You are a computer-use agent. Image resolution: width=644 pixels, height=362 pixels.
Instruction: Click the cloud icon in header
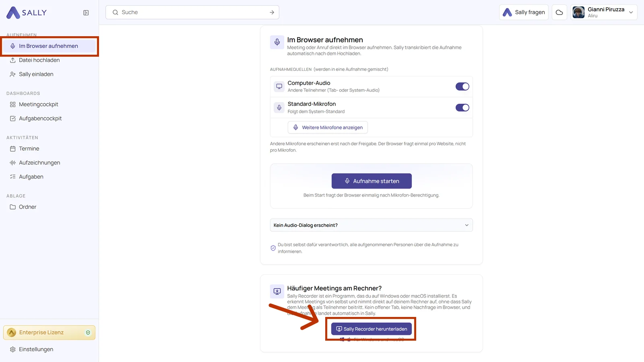tap(559, 12)
